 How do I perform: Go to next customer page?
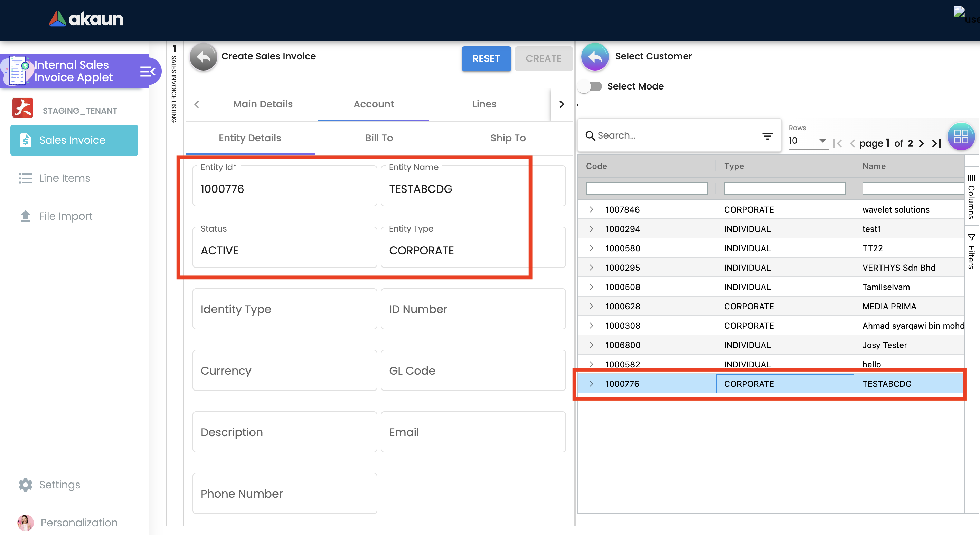921,143
